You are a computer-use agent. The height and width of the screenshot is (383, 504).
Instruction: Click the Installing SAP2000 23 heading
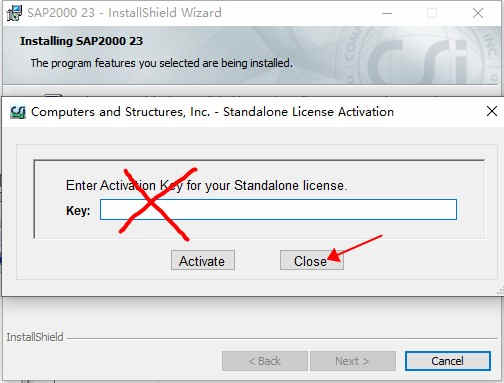81,41
